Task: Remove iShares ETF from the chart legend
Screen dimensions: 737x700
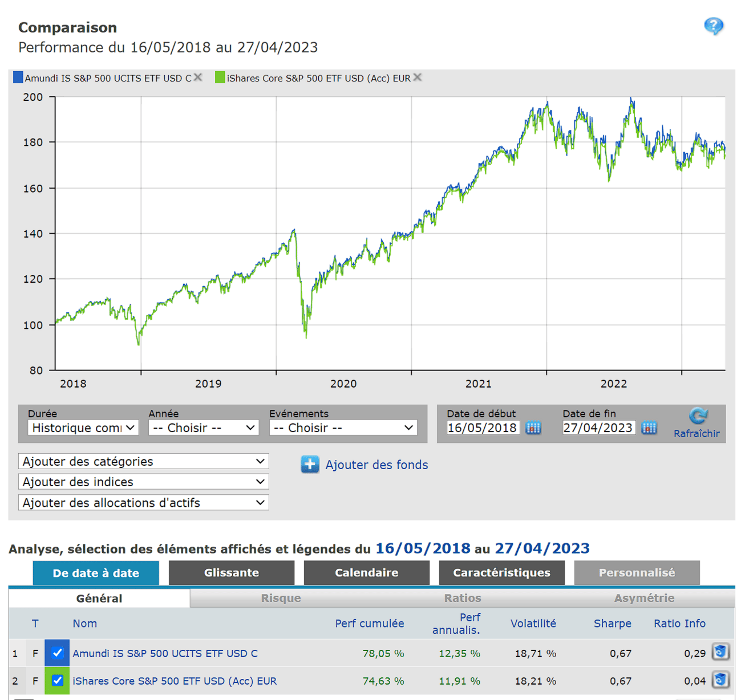Action: point(418,76)
